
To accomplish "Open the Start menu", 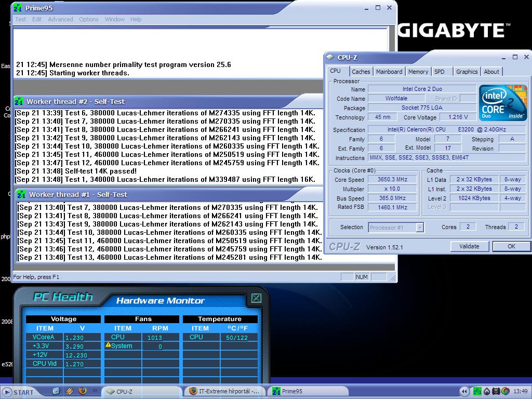I will pos(19,392).
